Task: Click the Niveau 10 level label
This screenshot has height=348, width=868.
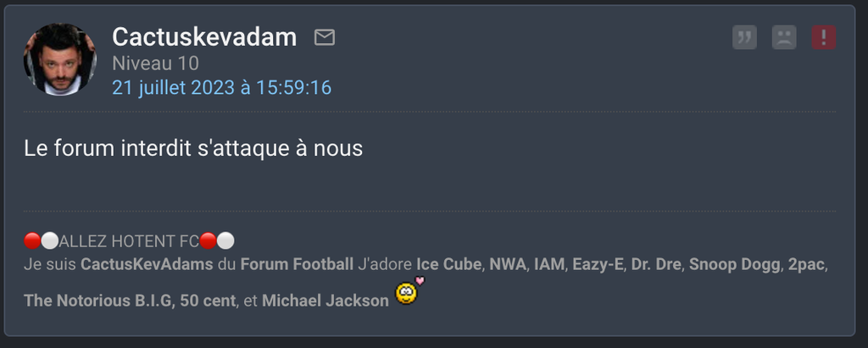Action: [x=155, y=64]
